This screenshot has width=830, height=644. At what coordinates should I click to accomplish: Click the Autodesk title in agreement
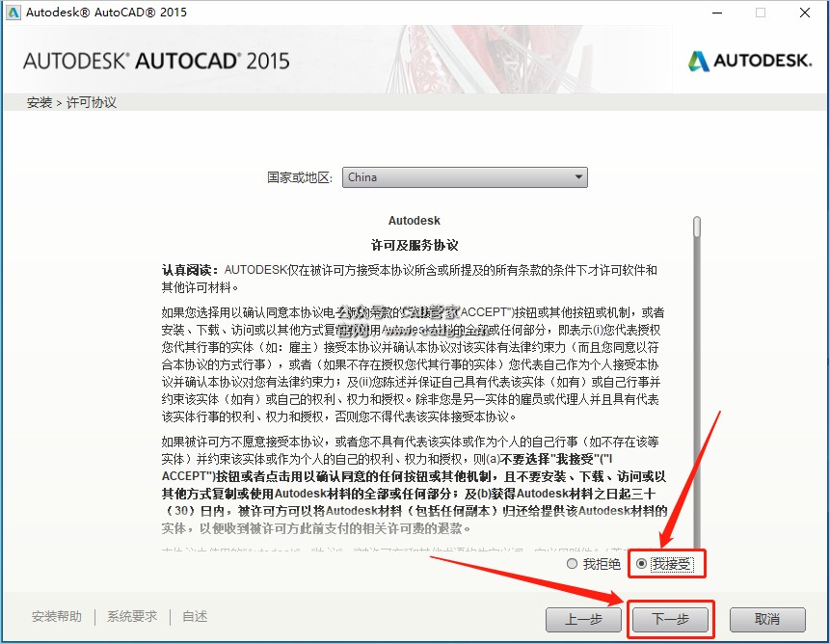(415, 221)
